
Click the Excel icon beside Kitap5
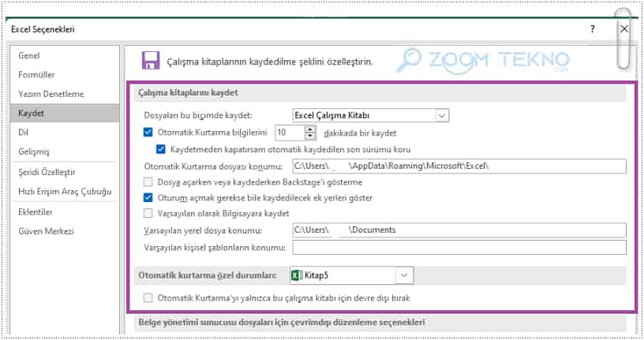click(x=297, y=275)
